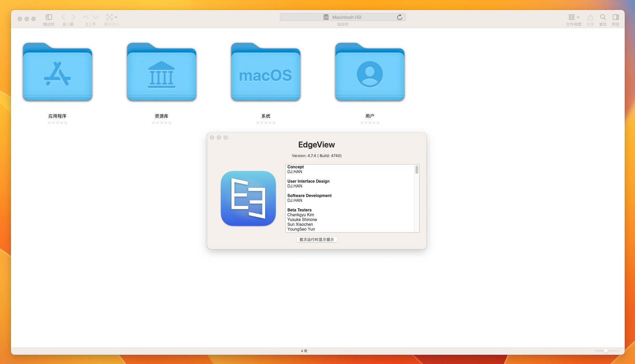Reload using the address bar refresh icon
Image resolution: width=635 pixels, height=364 pixels.
pyautogui.click(x=400, y=17)
